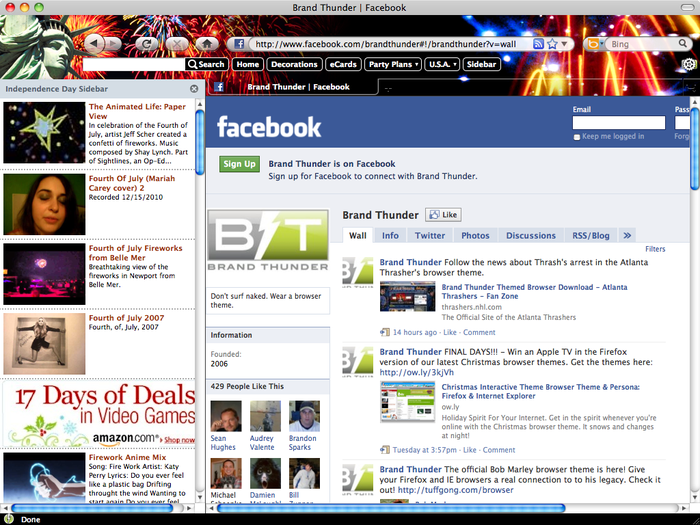Click the Christmas theme post thumbnail
This screenshot has height=525, width=700.
[407, 402]
